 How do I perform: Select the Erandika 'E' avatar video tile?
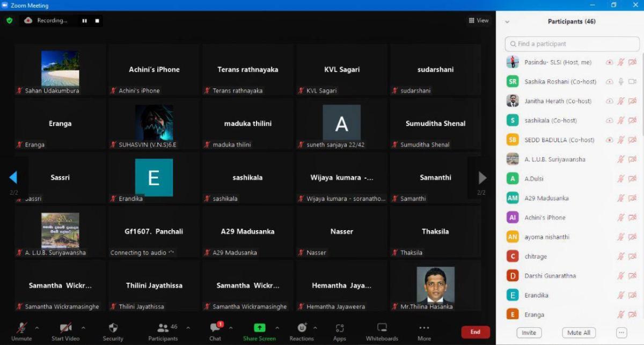click(x=153, y=178)
